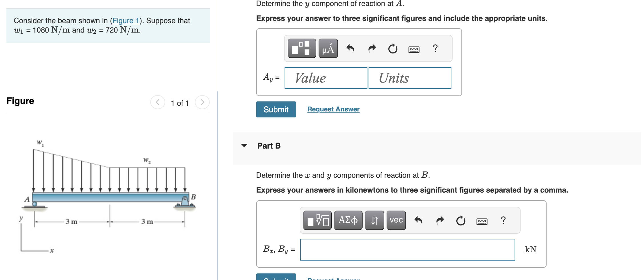Click Request Answer for Part A

tap(333, 109)
